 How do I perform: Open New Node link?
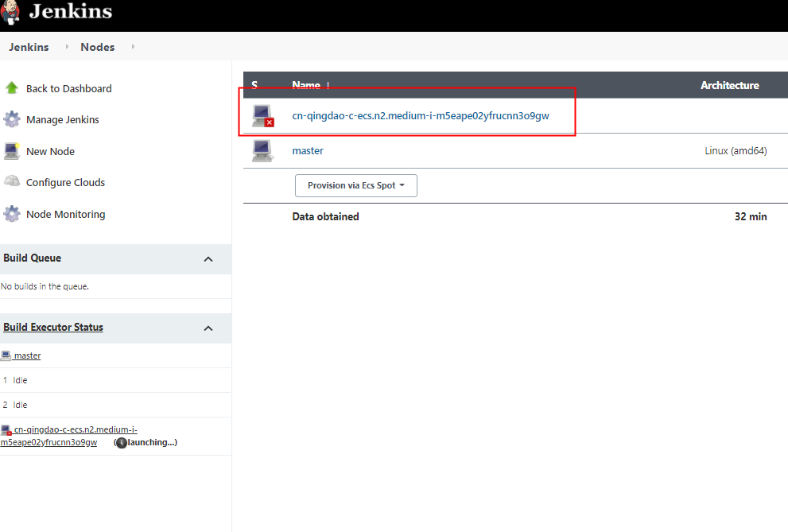click(x=50, y=151)
